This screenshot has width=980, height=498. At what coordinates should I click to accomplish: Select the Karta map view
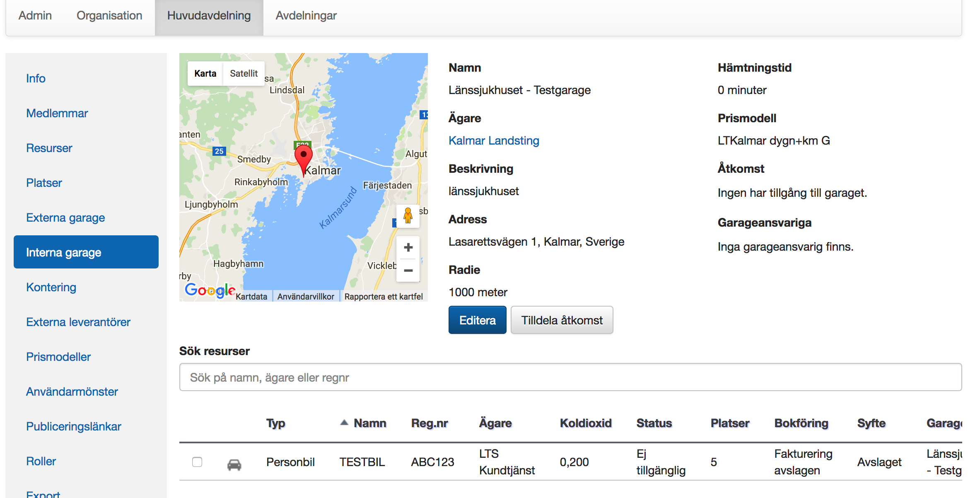point(205,74)
